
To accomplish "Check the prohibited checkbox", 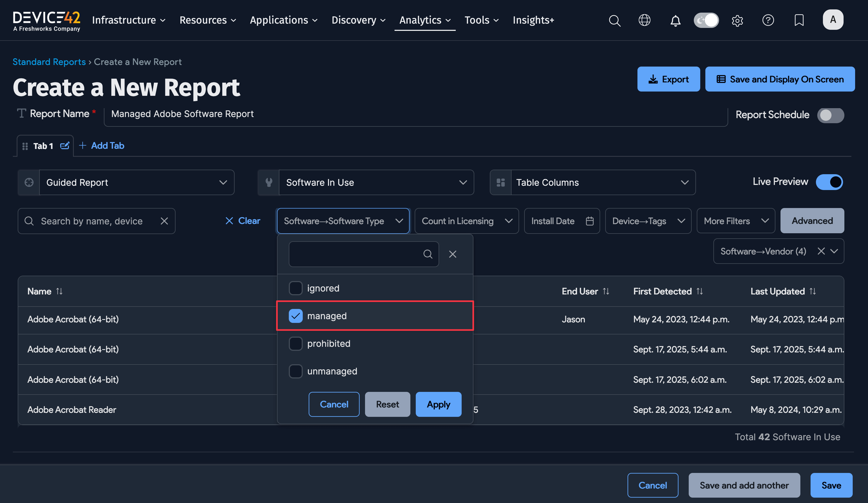I will [296, 344].
